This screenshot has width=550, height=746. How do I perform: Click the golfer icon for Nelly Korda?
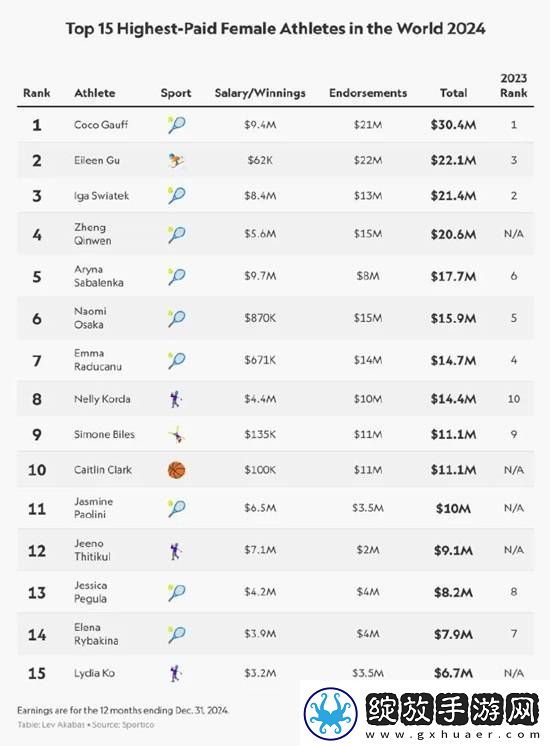[x=176, y=399]
